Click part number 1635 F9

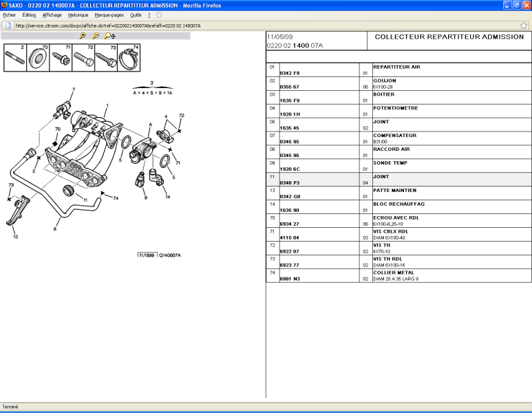coord(290,100)
